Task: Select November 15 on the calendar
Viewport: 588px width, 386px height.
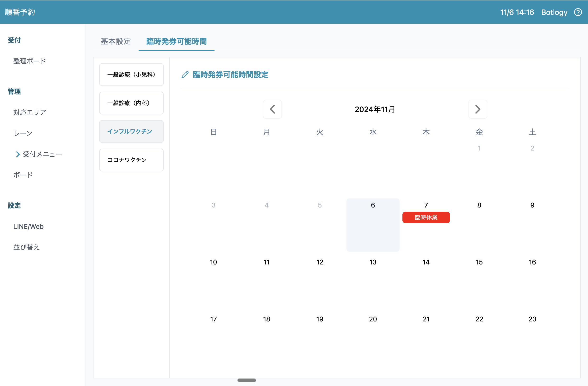Action: pos(479,262)
